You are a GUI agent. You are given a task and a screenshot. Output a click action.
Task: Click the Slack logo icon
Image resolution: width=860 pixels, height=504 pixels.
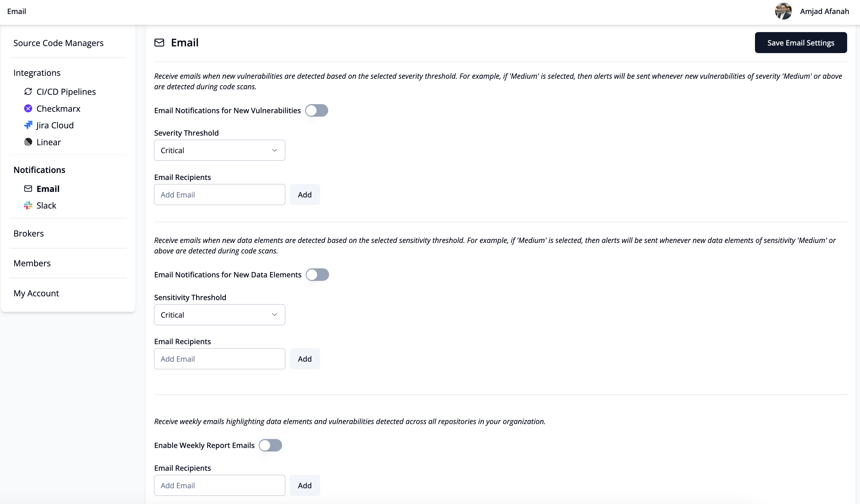pos(28,205)
